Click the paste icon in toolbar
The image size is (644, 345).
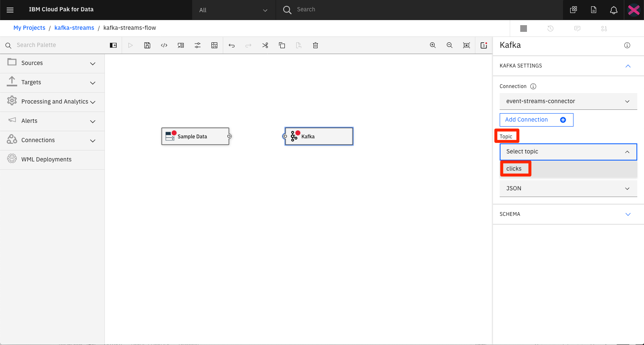(299, 45)
